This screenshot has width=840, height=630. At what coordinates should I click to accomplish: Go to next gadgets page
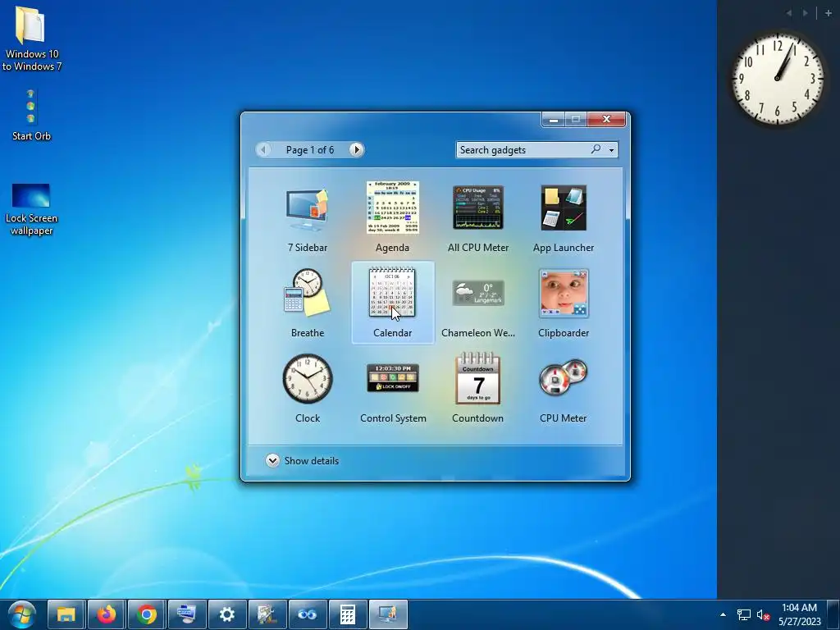click(356, 149)
